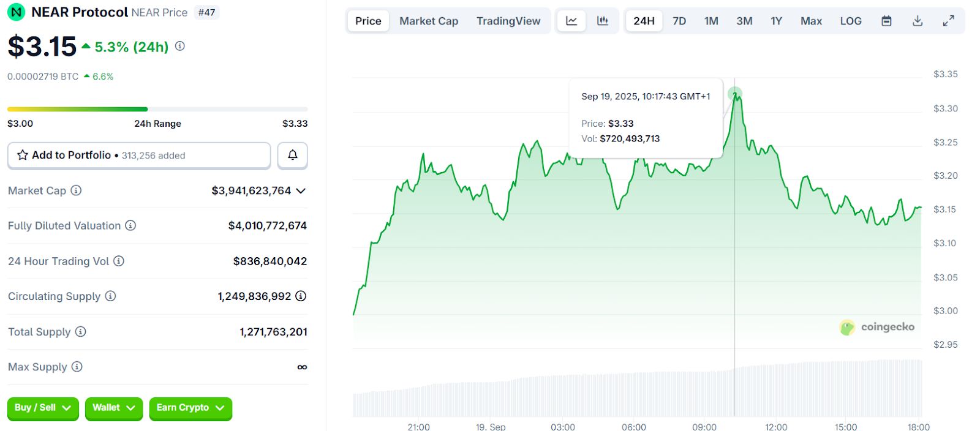Click the $3.33 range high value
This screenshot has height=431, width=980.
coord(295,123)
